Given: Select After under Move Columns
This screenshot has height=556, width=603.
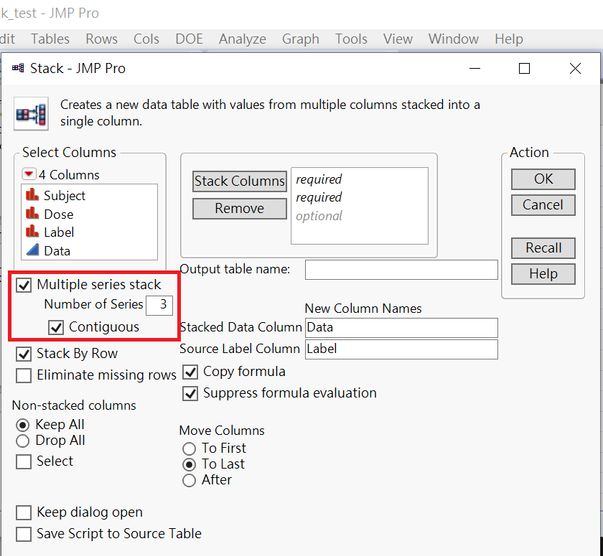Looking at the screenshot, I should click(189, 480).
